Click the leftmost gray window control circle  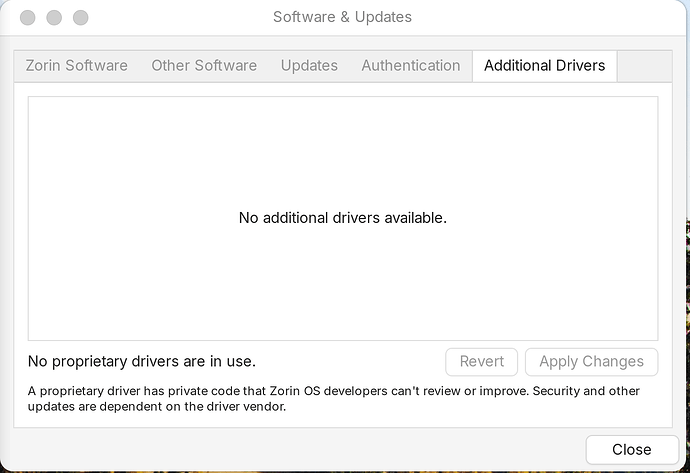tap(28, 18)
